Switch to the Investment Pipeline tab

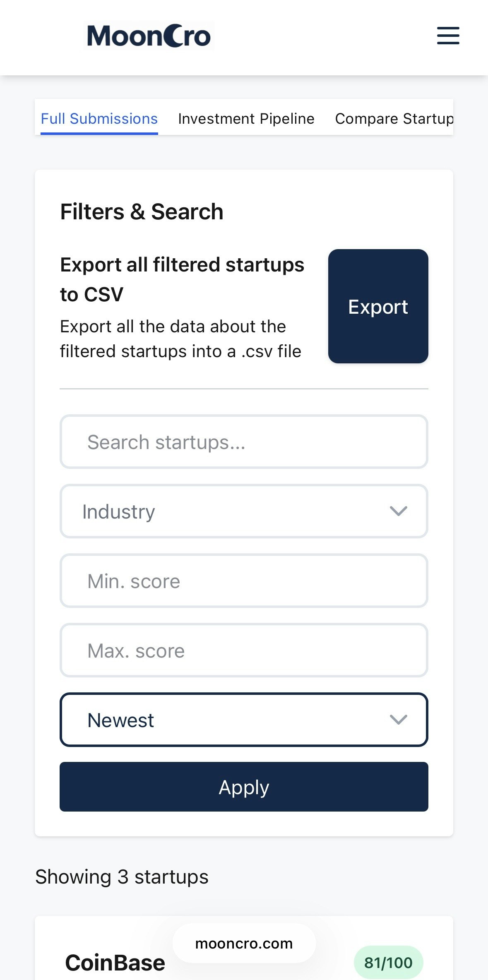[246, 119]
